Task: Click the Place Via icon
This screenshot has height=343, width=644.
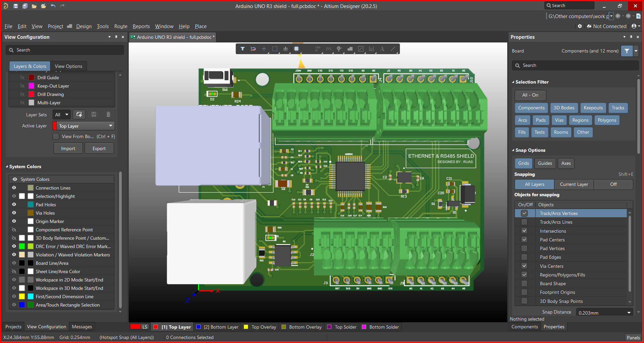Action: click(x=339, y=49)
